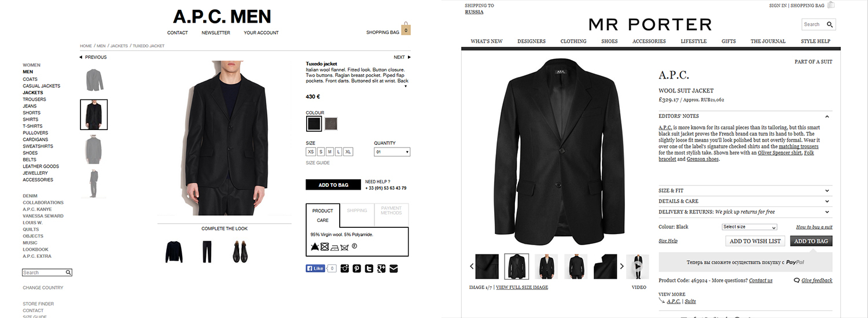Screen dimensions: 868x318
Task: Select size XL
Action: (348, 151)
